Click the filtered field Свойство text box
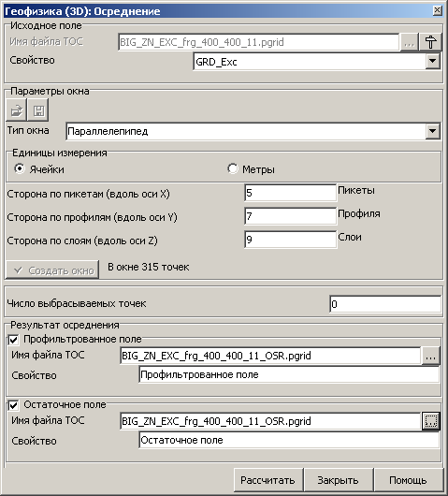 [289, 375]
